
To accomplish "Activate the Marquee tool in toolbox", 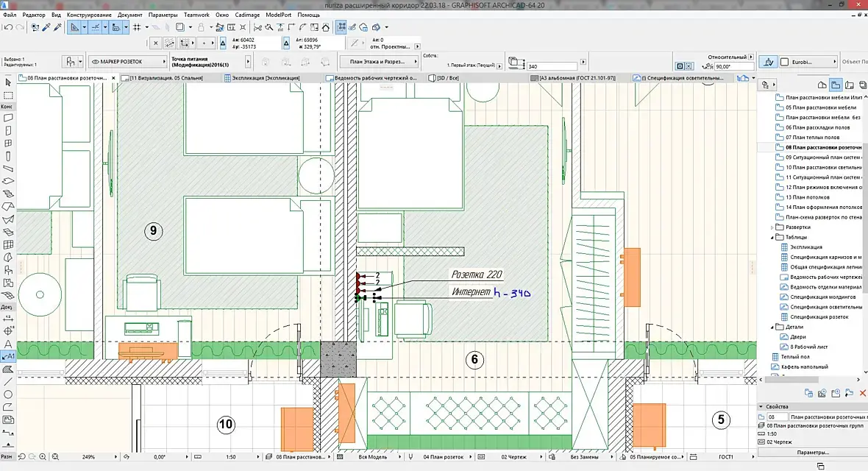I will (8, 95).
